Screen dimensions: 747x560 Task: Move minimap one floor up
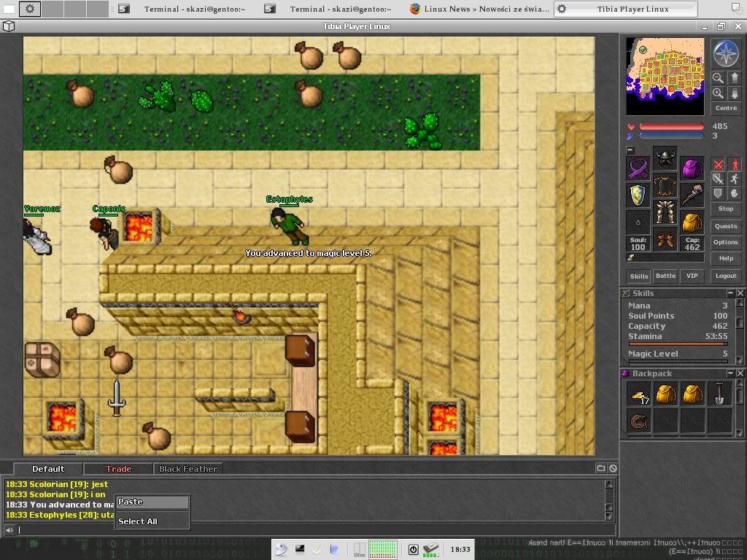pos(734,78)
